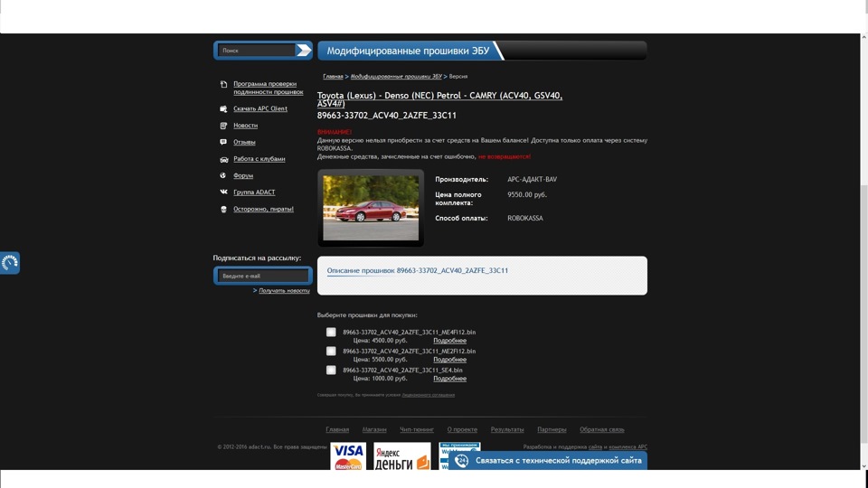Open Отзывы sidebar link

click(244, 142)
